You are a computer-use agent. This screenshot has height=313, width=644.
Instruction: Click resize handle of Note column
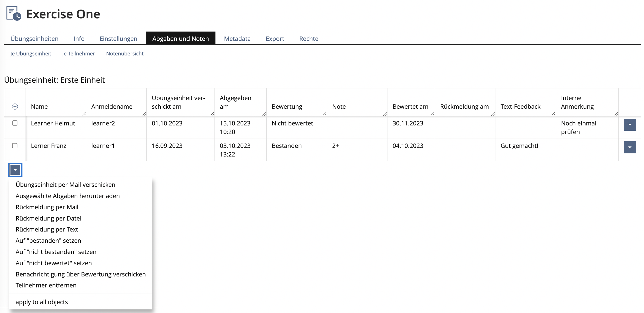385,114
